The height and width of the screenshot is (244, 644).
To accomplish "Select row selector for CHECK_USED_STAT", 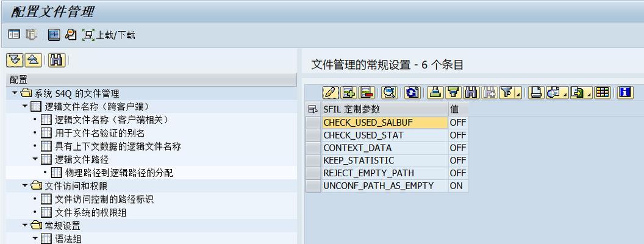I will coord(313,135).
